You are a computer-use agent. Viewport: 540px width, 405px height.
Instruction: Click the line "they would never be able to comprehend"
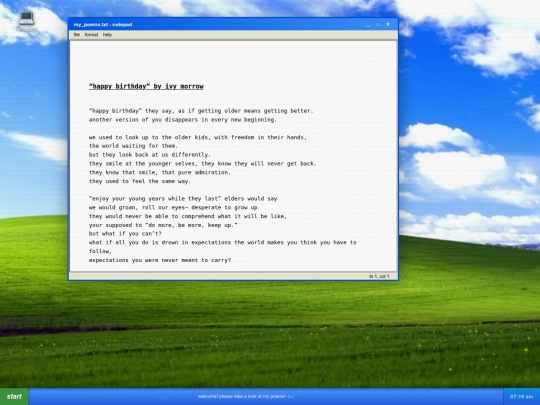tap(188, 216)
